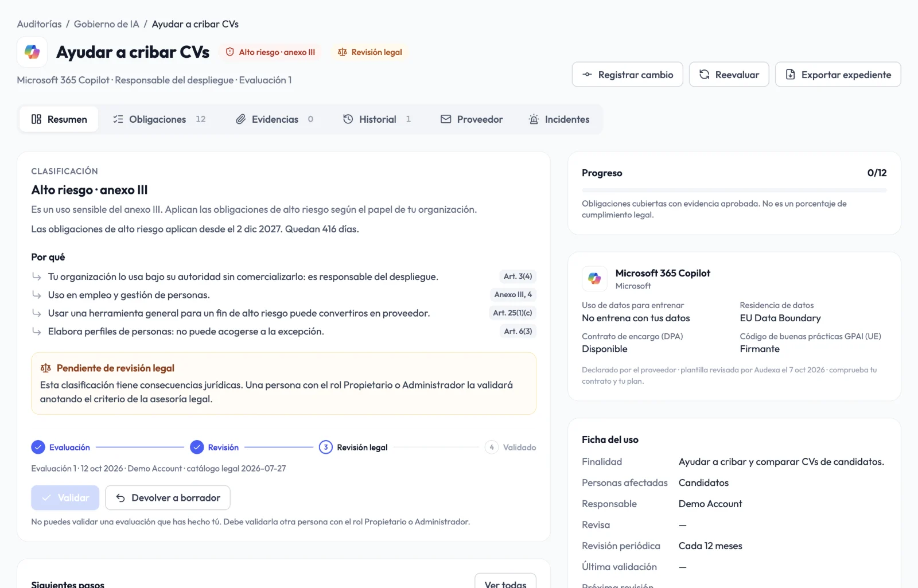Open the Evidencias tab
918x588 pixels.
point(275,119)
